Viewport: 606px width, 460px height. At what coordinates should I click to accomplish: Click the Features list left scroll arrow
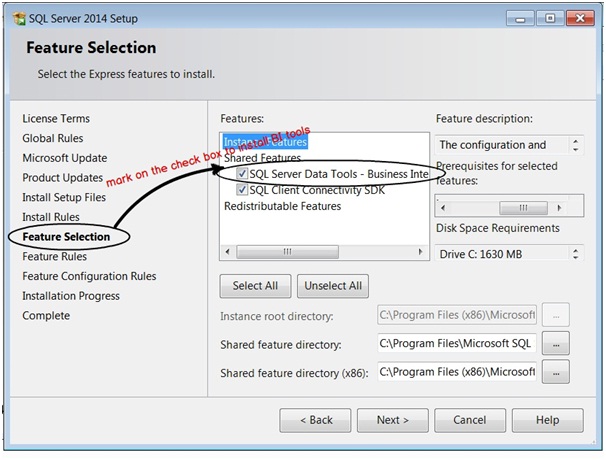click(x=228, y=252)
